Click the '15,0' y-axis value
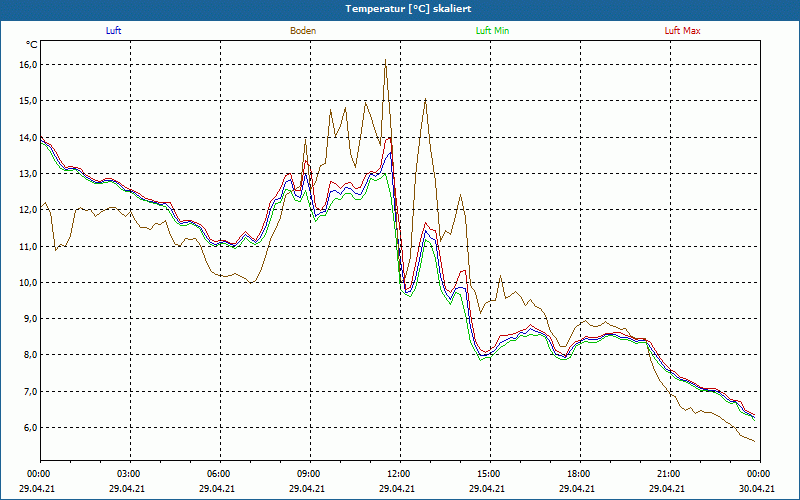This screenshot has width=800, height=500. pyautogui.click(x=29, y=101)
